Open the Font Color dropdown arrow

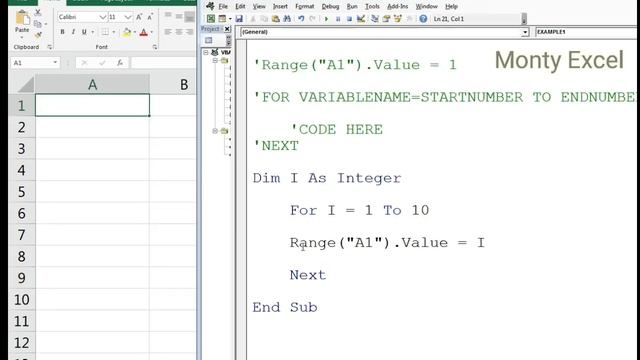(152, 32)
